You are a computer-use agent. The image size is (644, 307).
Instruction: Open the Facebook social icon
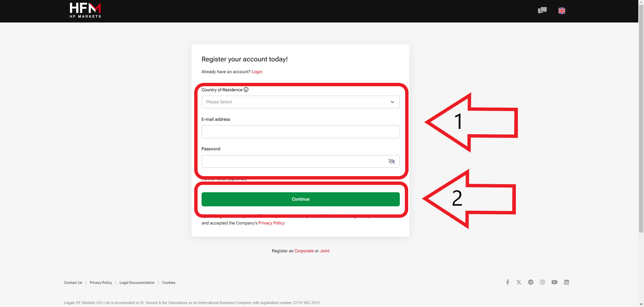[x=507, y=282]
